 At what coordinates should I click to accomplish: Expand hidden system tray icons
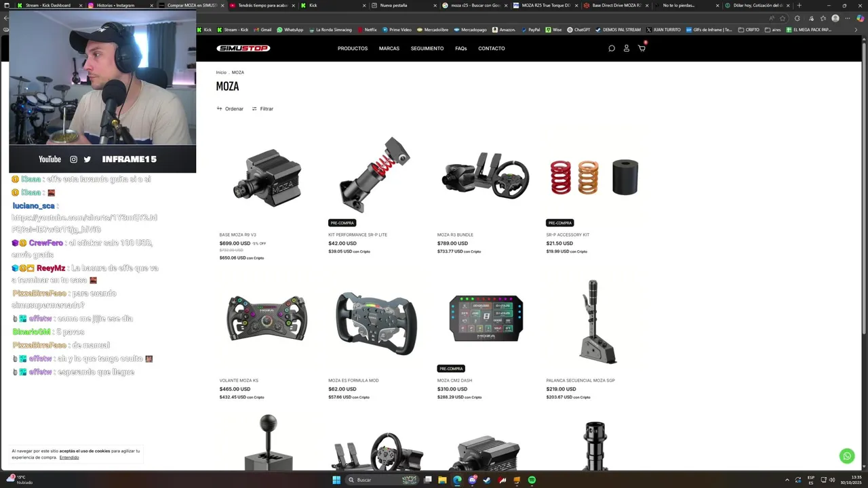pyautogui.click(x=787, y=480)
